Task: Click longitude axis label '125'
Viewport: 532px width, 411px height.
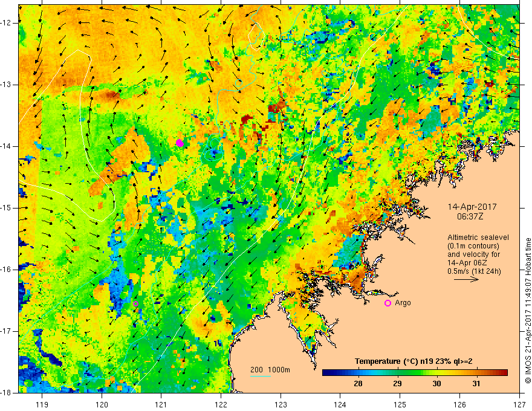Action: click(400, 404)
